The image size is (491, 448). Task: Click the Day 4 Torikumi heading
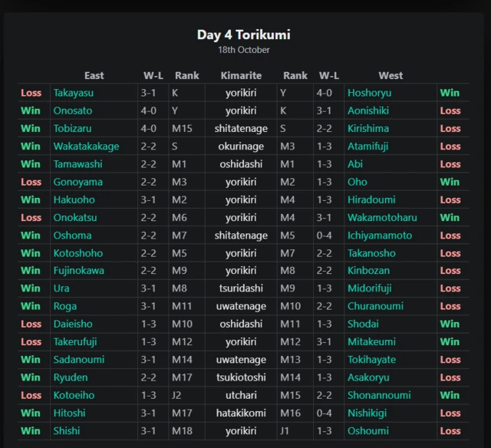(244, 35)
